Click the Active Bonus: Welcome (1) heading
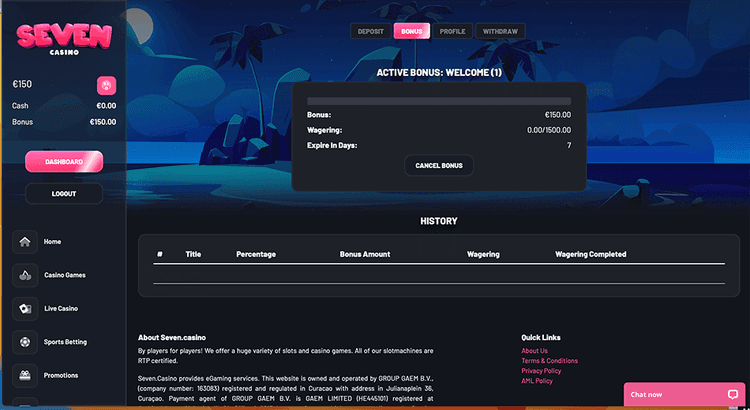 pos(439,73)
